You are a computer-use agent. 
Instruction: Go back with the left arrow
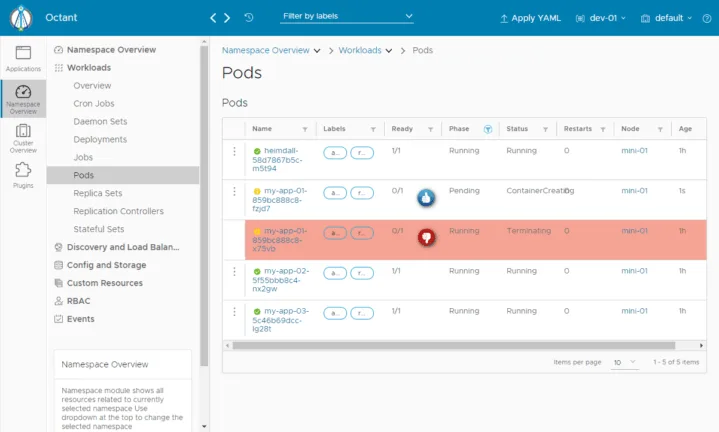(213, 18)
